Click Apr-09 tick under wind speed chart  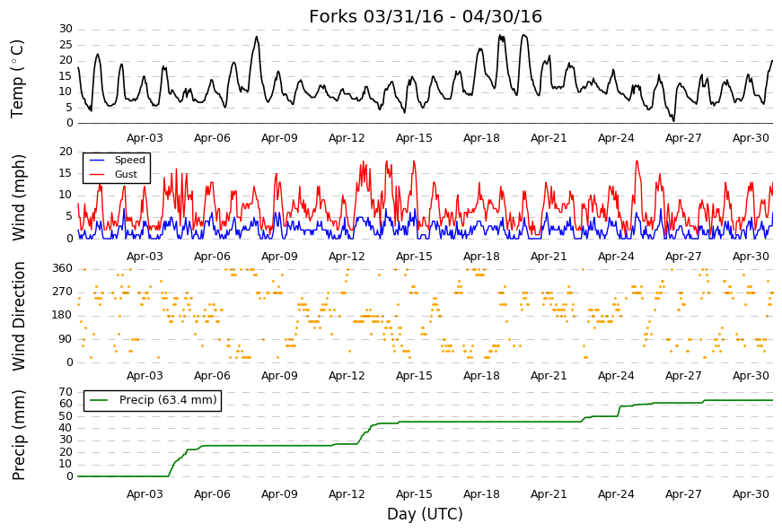[279, 257]
